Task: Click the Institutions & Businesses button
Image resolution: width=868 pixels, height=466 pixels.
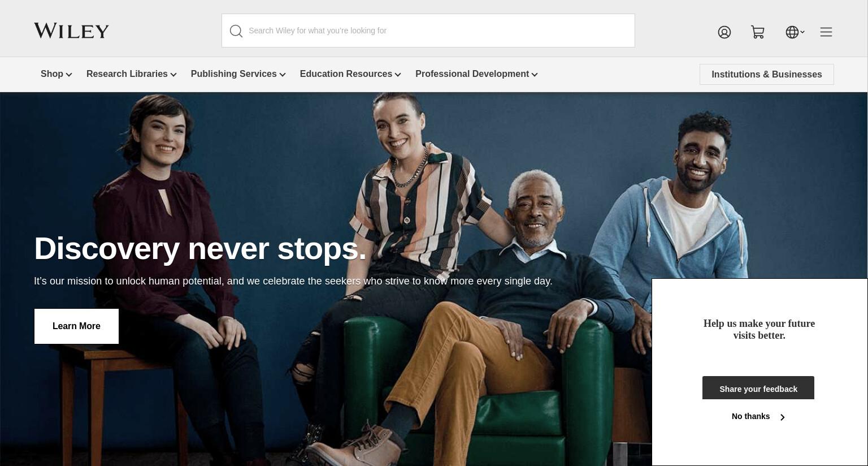Action: pyautogui.click(x=767, y=75)
